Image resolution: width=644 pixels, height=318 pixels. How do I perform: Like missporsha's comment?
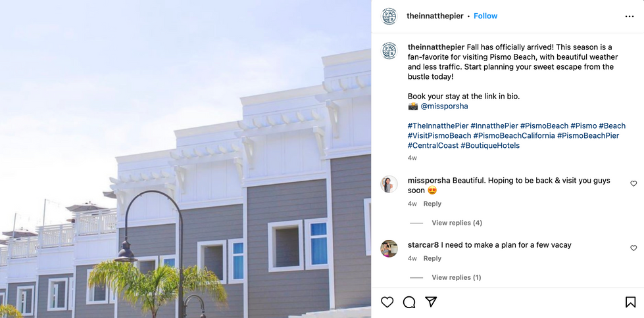pos(633,184)
